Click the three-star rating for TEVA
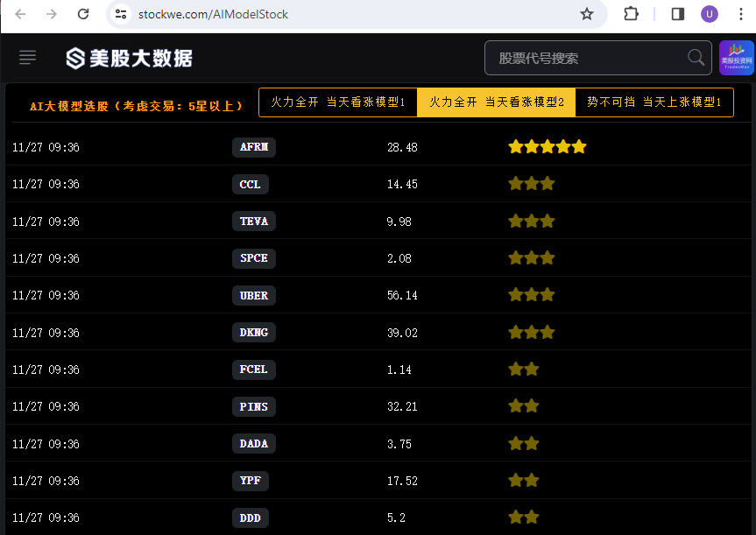This screenshot has height=535, width=756. [532, 221]
